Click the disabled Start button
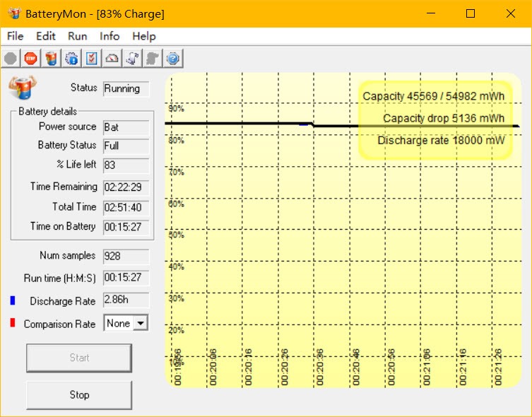 coord(79,358)
